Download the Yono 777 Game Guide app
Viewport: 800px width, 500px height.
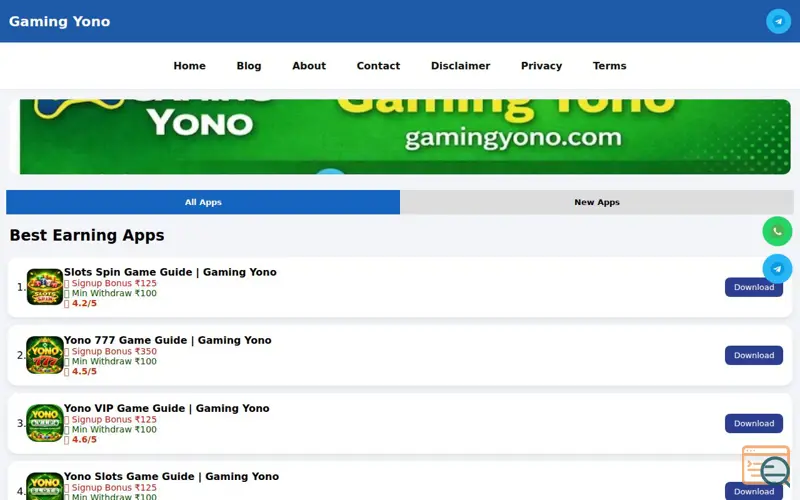click(x=754, y=355)
